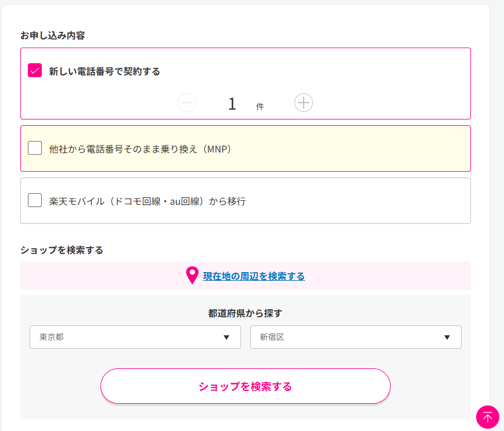Click the quantity number 1

232,104
